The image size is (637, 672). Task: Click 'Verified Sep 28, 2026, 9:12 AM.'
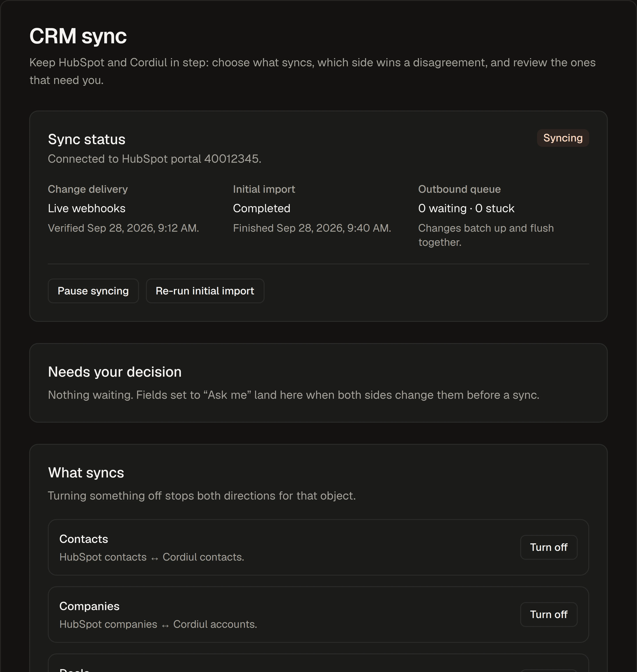pyautogui.click(x=123, y=228)
